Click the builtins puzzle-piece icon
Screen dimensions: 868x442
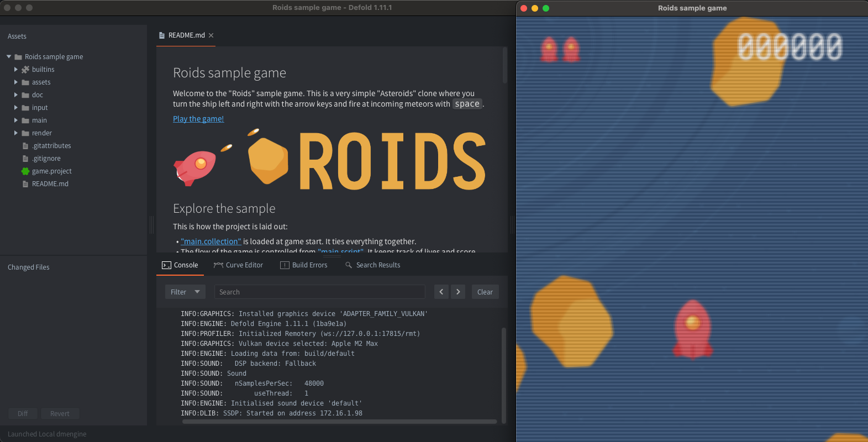[x=25, y=70]
